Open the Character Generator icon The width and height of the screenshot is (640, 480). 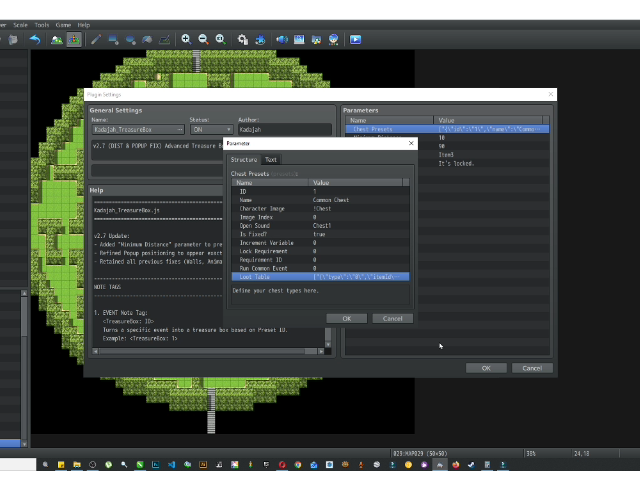[x=333, y=40]
